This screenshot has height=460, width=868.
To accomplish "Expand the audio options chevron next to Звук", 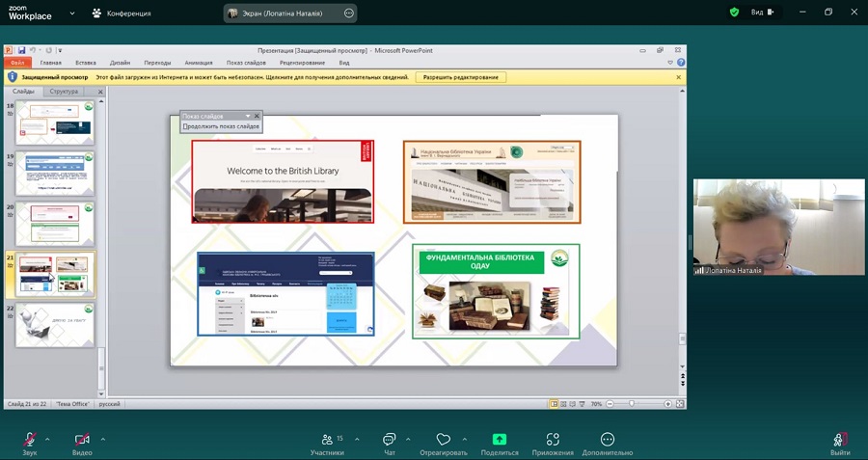I will click(47, 440).
